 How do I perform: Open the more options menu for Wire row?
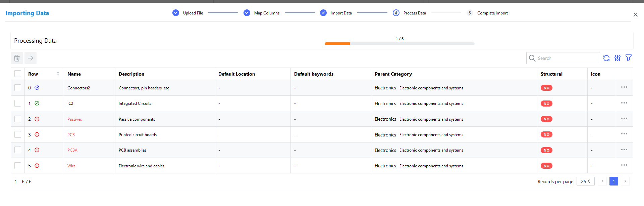(x=624, y=165)
